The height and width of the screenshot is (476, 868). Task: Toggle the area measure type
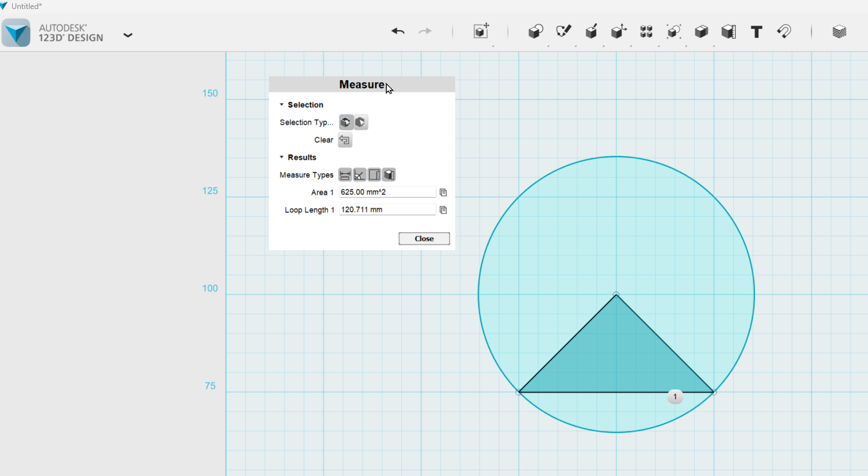374,174
